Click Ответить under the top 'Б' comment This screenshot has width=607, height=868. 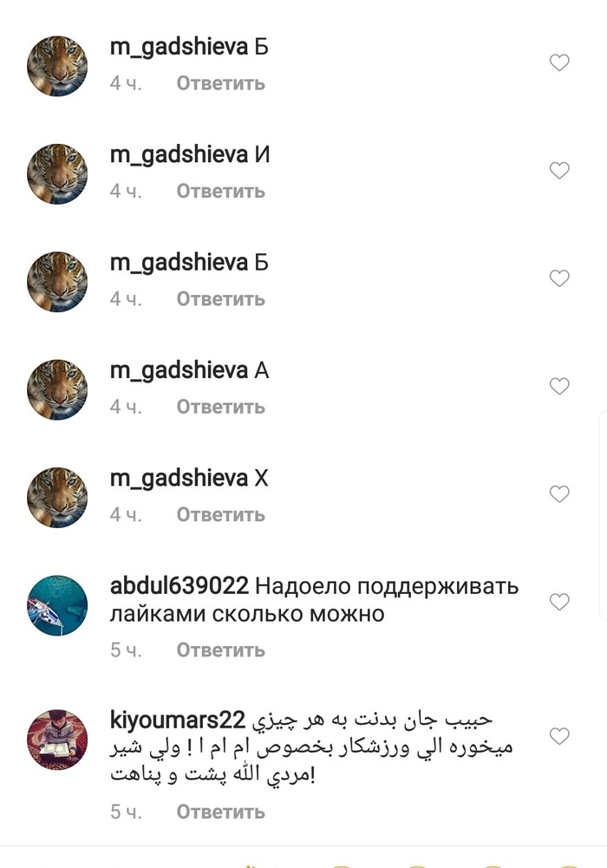221,83
